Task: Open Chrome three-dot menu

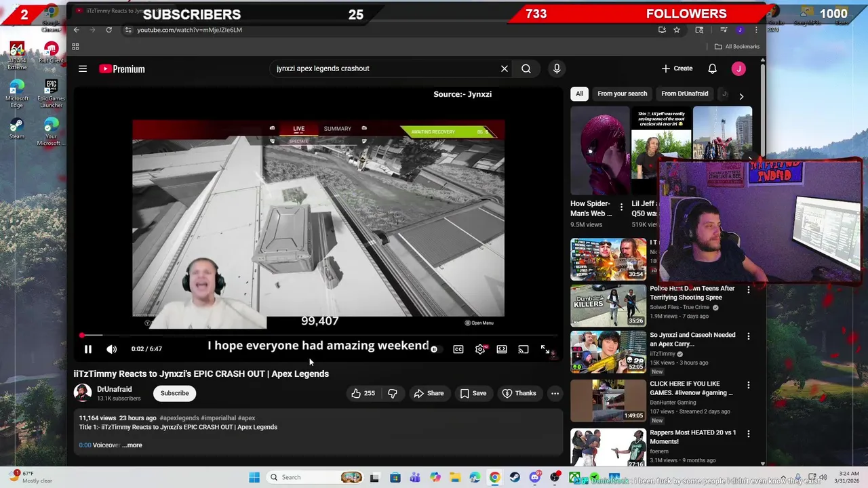Action: [x=756, y=30]
